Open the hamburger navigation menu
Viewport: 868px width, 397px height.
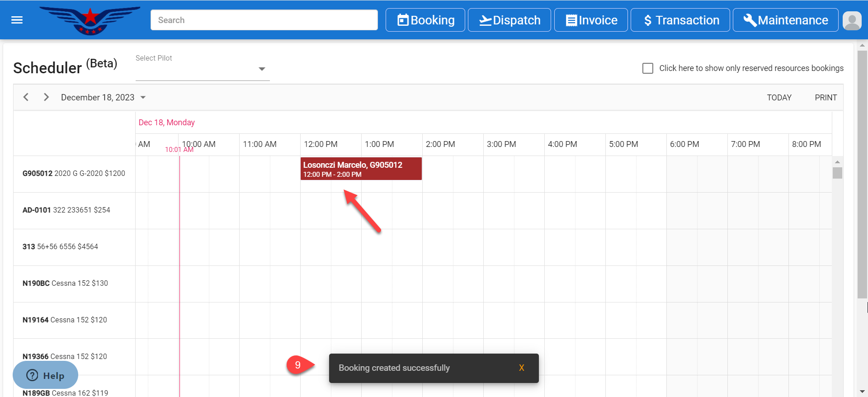pos(17,20)
